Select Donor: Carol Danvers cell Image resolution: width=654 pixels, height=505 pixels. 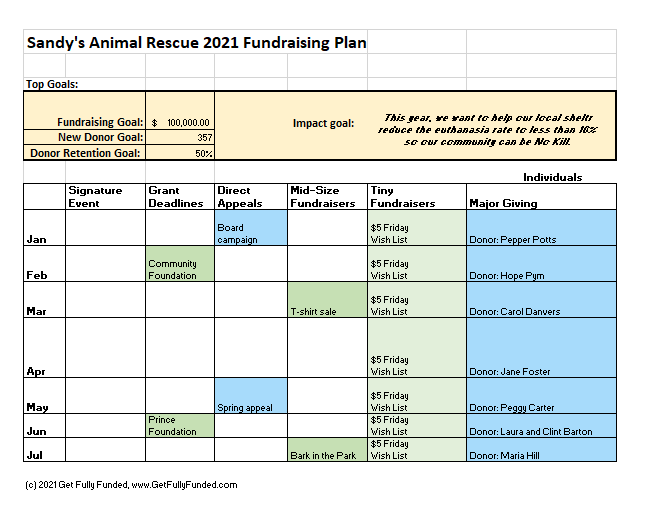click(x=541, y=300)
